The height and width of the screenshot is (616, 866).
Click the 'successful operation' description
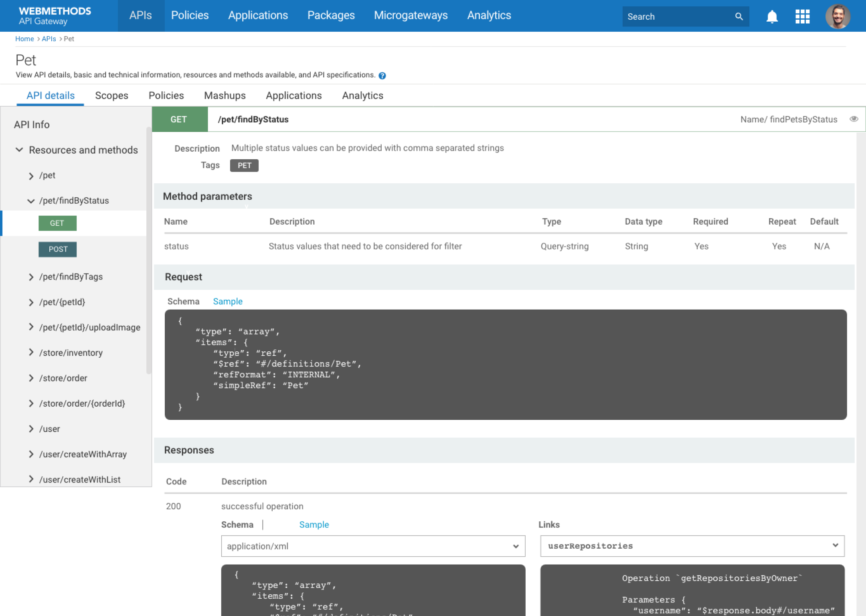click(x=262, y=506)
